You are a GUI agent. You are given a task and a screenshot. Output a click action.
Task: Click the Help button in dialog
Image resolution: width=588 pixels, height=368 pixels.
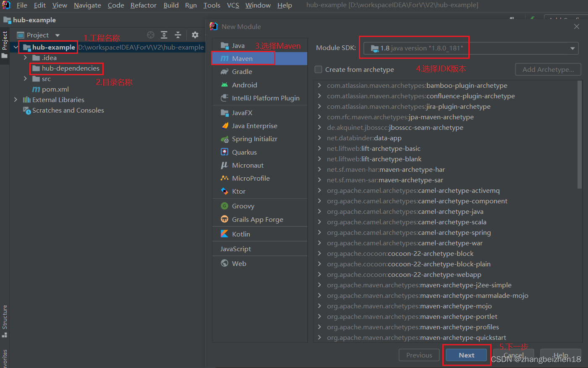pos(561,355)
